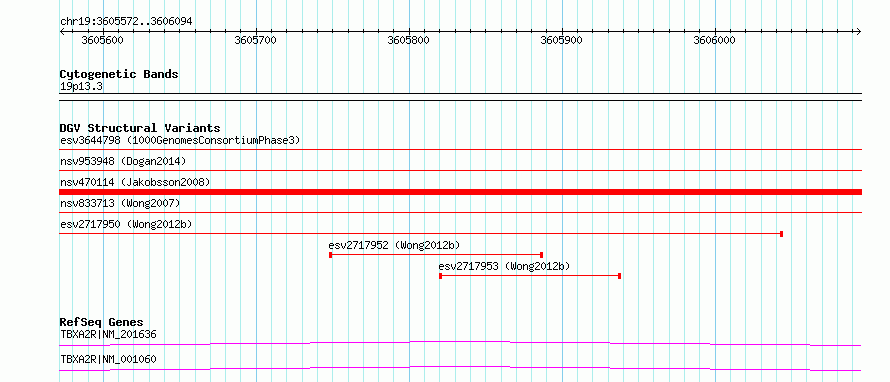Screen dimensions: 890x382
Task: Open the DGV Structural Variants track title
Action: pyautogui.click(x=140, y=128)
